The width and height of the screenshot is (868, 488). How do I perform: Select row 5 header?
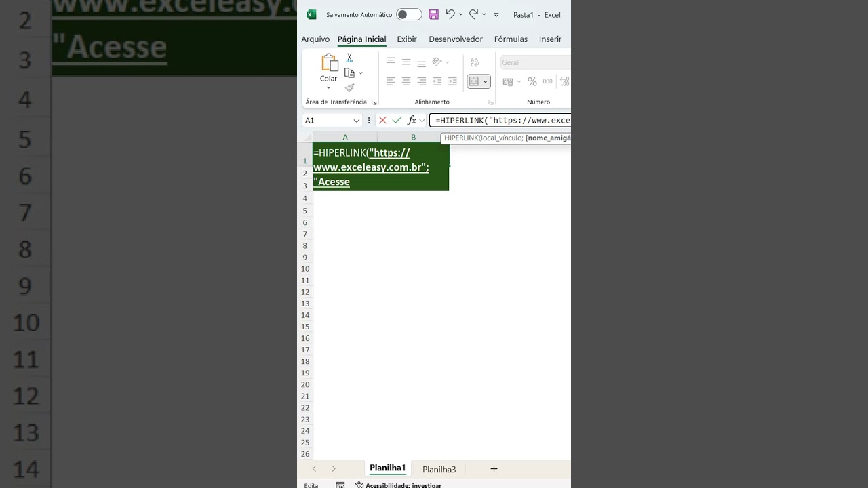tap(305, 211)
